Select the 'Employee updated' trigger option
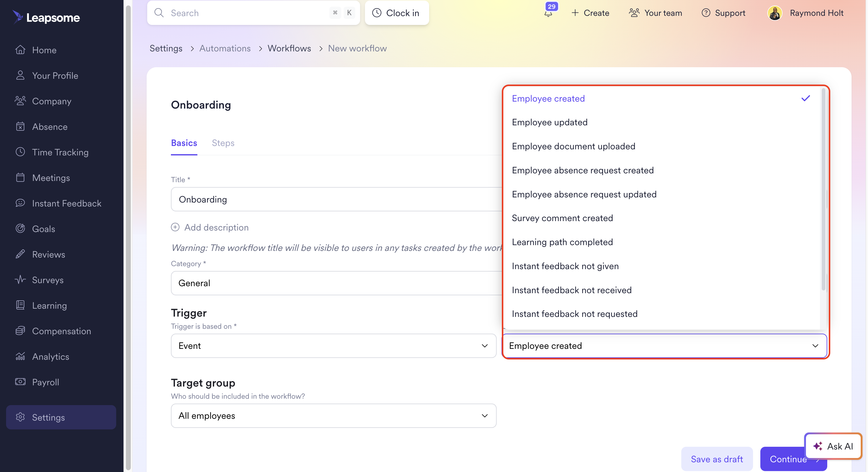The image size is (868, 472). pos(549,122)
